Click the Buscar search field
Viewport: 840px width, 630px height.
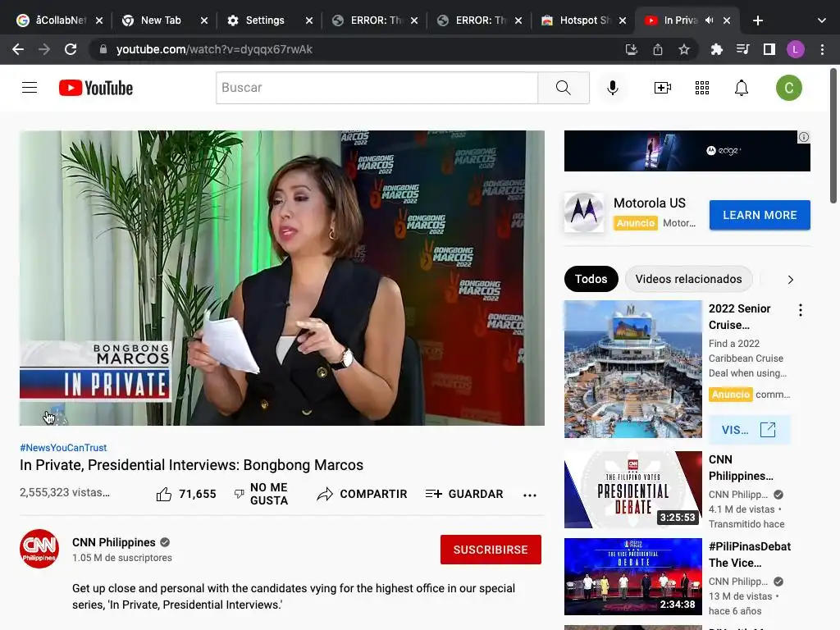377,88
